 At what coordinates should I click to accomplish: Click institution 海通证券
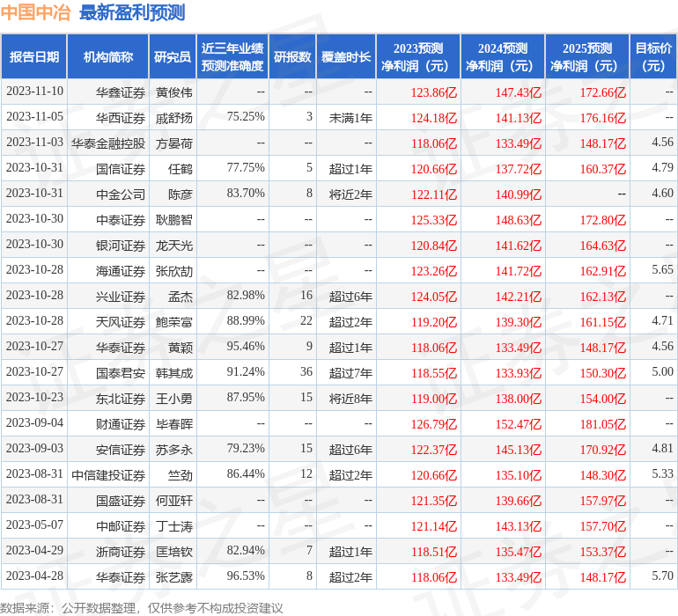click(x=121, y=271)
